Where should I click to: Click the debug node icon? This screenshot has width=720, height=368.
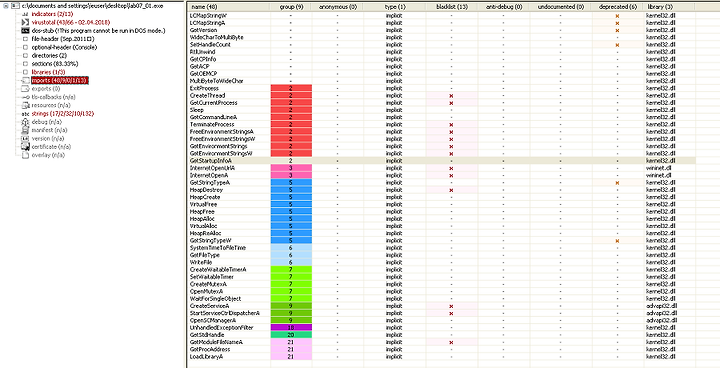point(26,122)
